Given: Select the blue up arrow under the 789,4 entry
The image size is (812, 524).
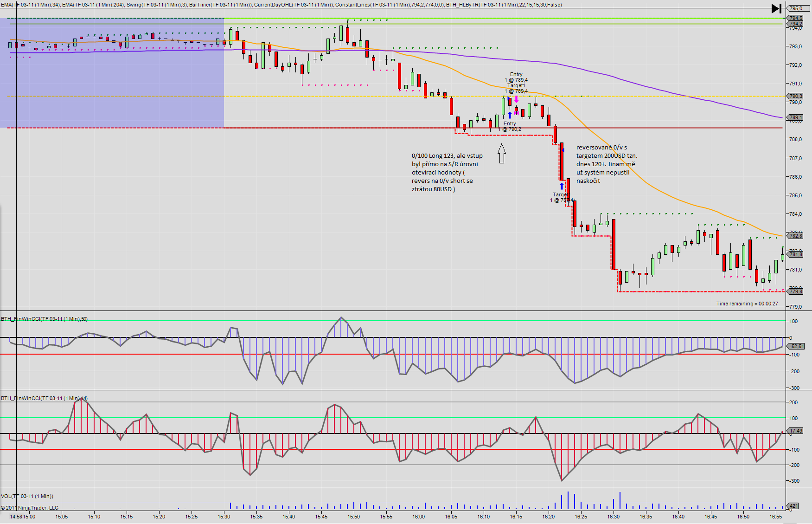Looking at the screenshot, I should click(510, 115).
